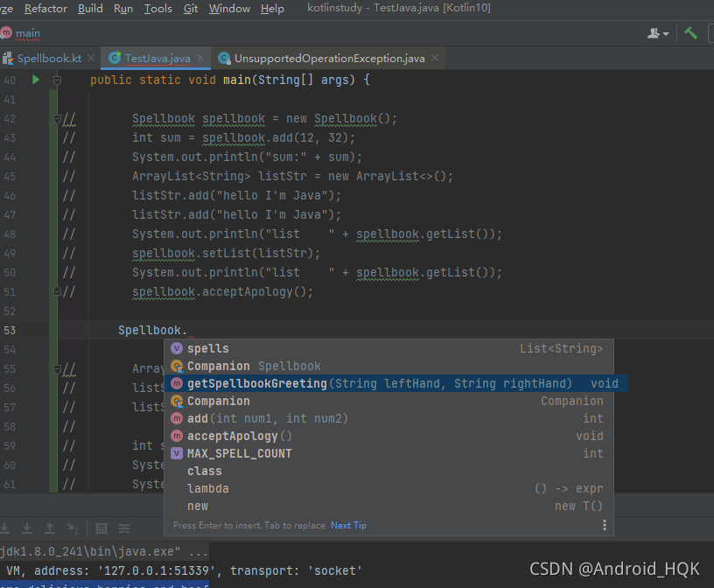The height and width of the screenshot is (588, 714).
Task: Close the Spellbook.kt tab
Action: (x=91, y=58)
